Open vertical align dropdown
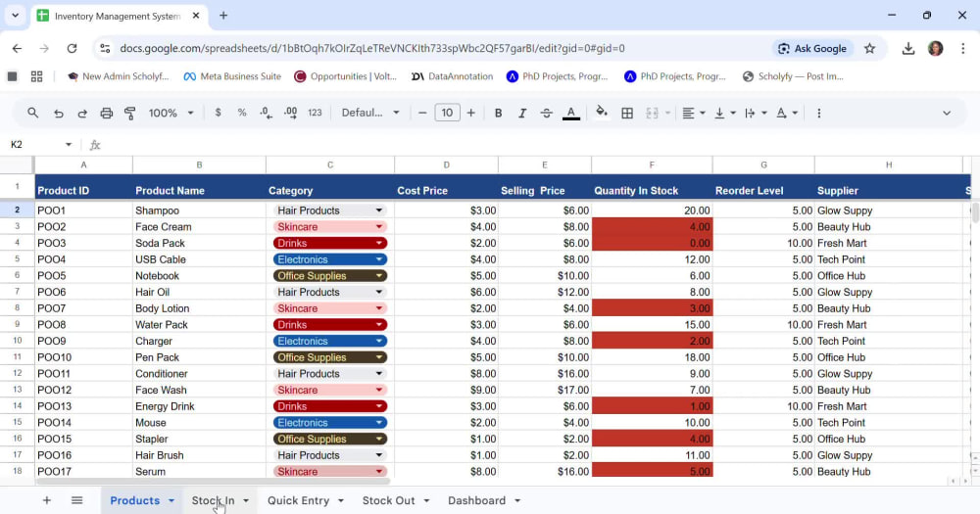Screen dimensions: 980x514 pos(725,113)
